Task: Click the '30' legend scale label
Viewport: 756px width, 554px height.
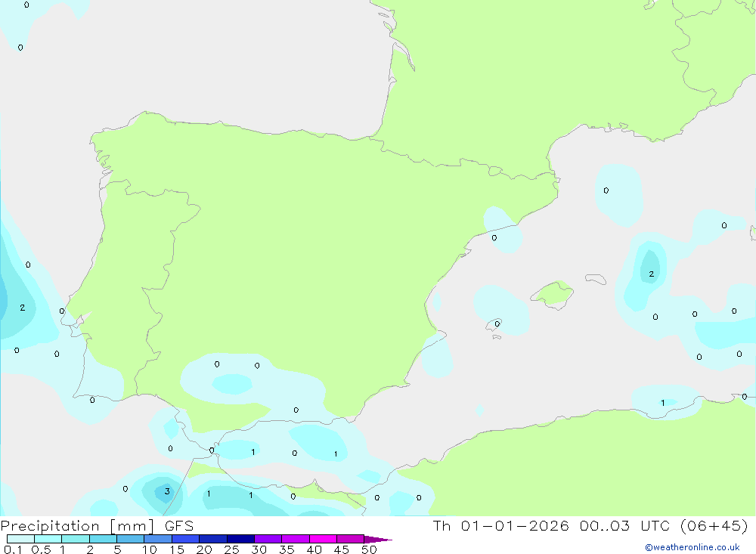Action: click(x=259, y=549)
